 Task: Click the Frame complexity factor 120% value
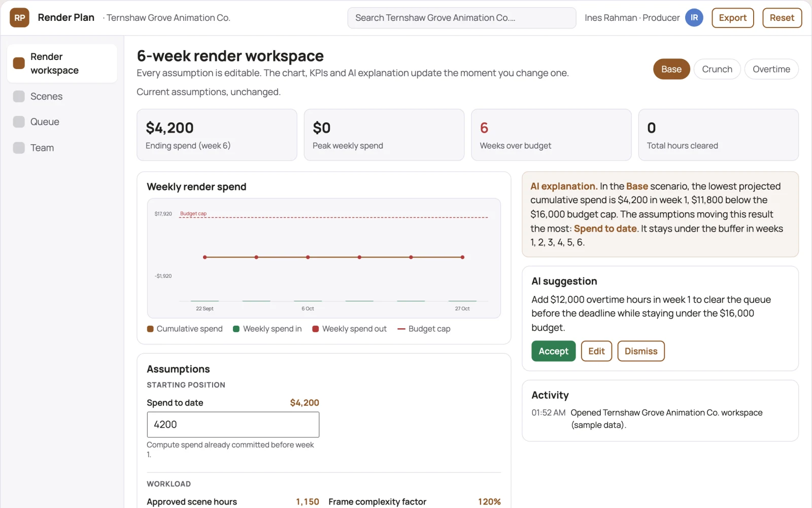click(x=489, y=502)
